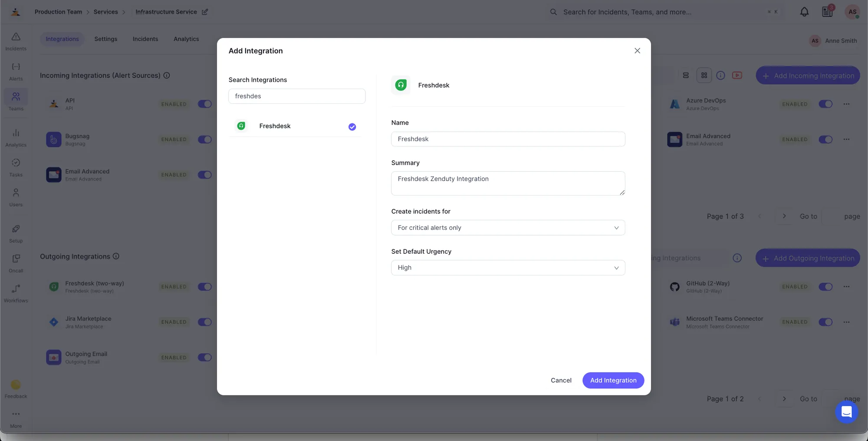The image size is (868, 441).
Task: Toggle the GitHub (2-Way) switch
Action: click(825, 287)
